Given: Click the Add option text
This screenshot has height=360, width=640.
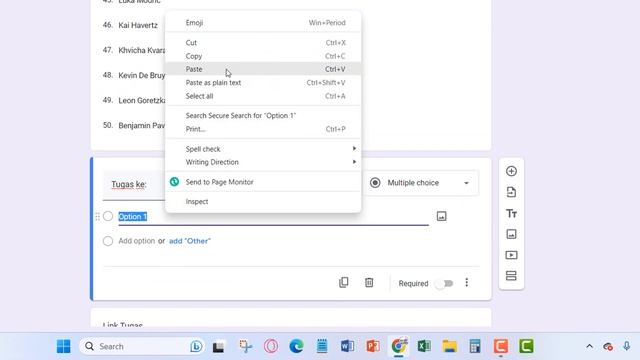Looking at the screenshot, I should pos(137,241).
